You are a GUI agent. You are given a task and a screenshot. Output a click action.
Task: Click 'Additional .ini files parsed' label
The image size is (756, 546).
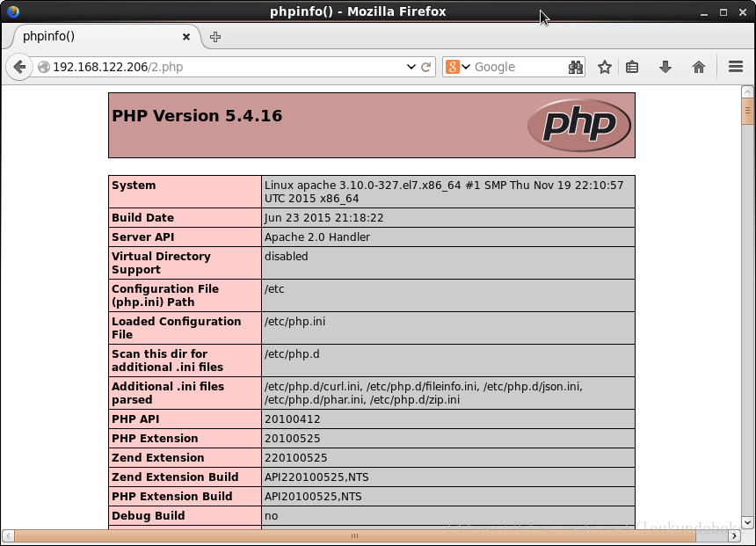pos(168,393)
